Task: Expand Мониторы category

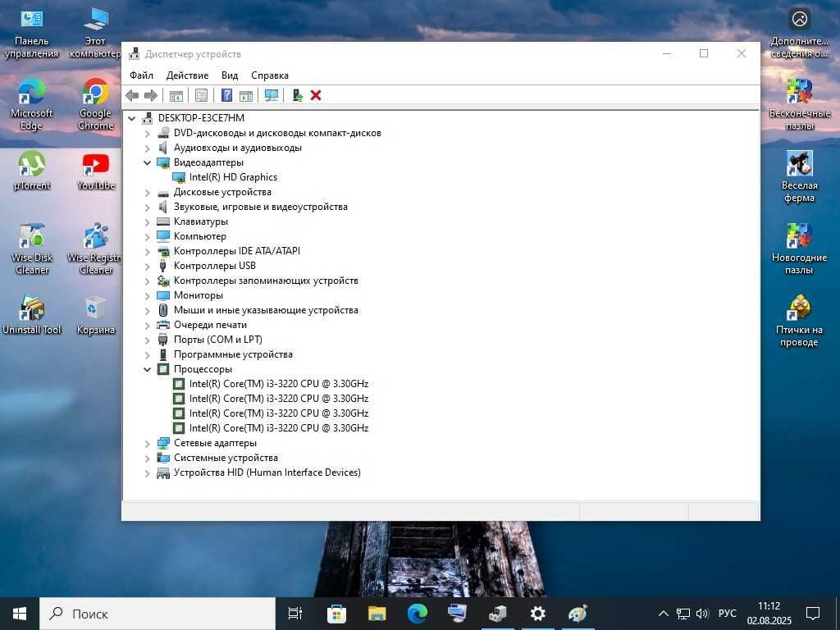Action: pyautogui.click(x=148, y=295)
